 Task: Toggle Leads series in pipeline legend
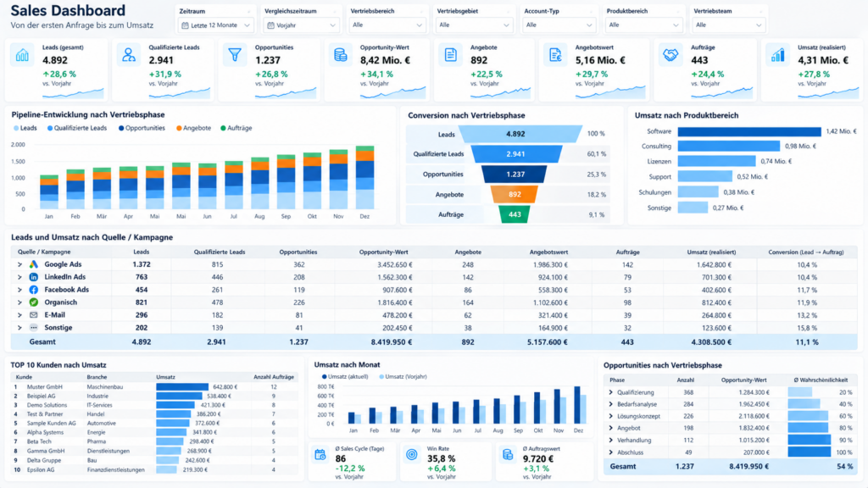[25, 129]
